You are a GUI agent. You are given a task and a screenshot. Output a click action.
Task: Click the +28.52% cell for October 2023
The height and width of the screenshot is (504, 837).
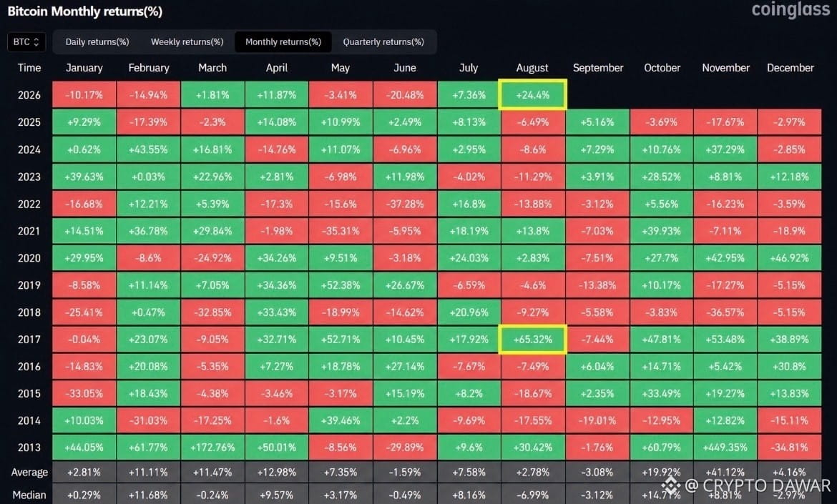tap(662, 177)
